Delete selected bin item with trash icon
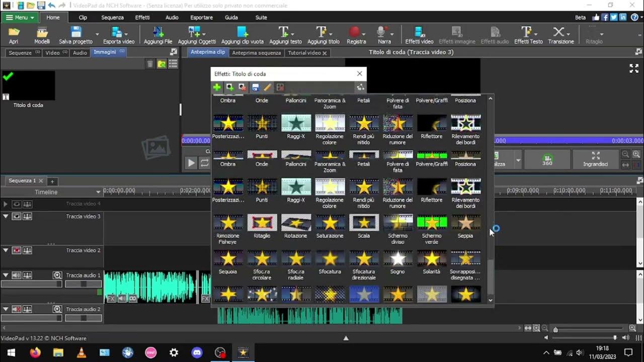The height and width of the screenshot is (362, 644). click(150, 64)
